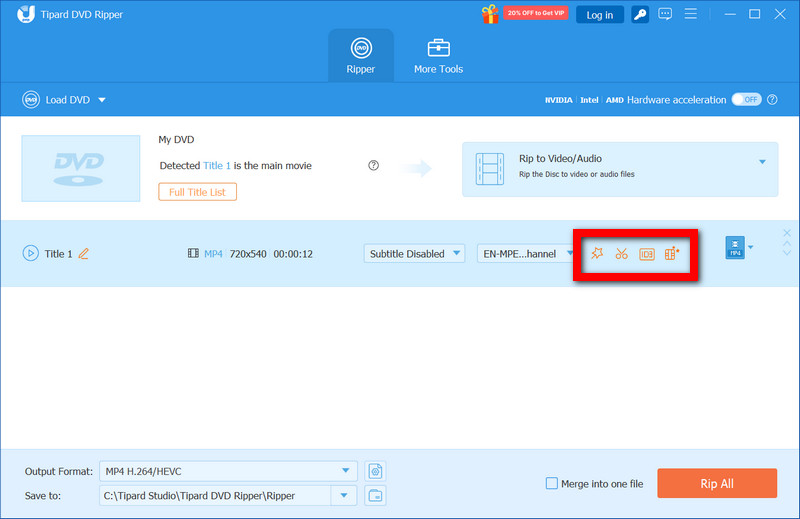Open the feedback chat bubble icon
800x519 pixels.
coord(665,14)
